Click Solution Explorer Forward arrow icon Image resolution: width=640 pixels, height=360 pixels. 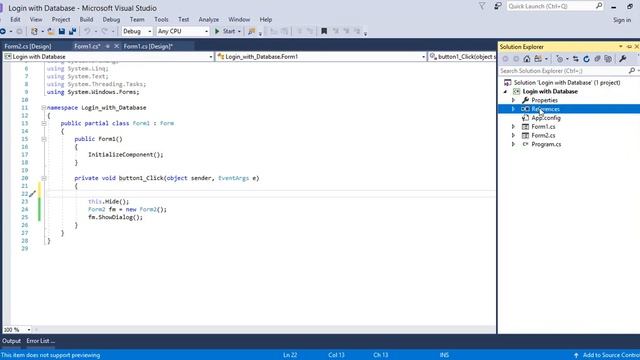tap(516, 59)
